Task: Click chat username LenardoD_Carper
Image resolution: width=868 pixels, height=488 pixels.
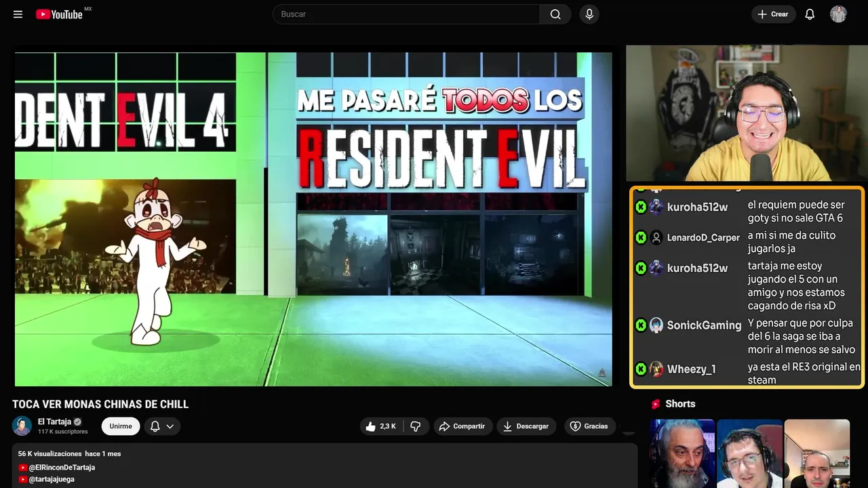Action: click(703, 238)
